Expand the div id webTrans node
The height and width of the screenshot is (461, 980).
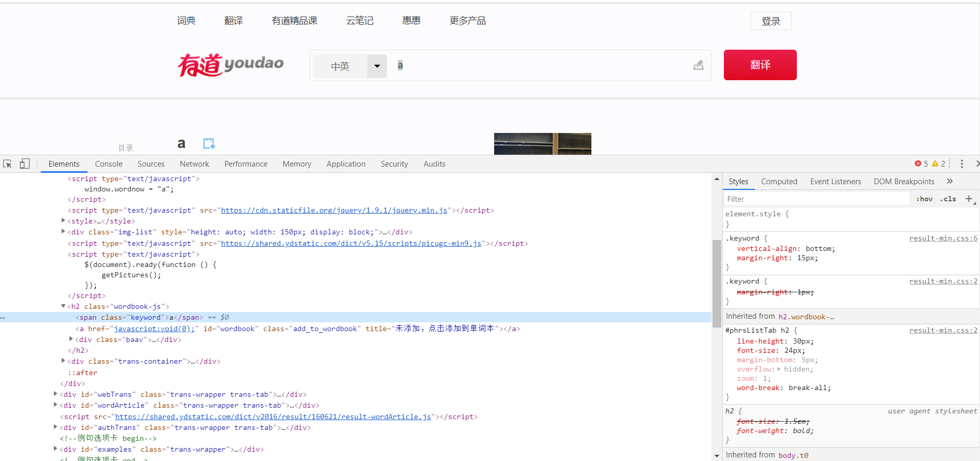coord(55,394)
